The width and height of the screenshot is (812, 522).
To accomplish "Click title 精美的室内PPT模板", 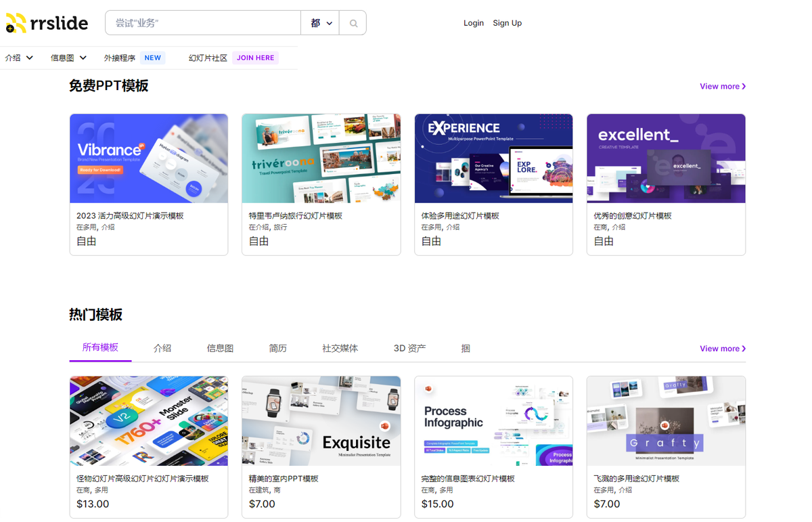I will 284,479.
